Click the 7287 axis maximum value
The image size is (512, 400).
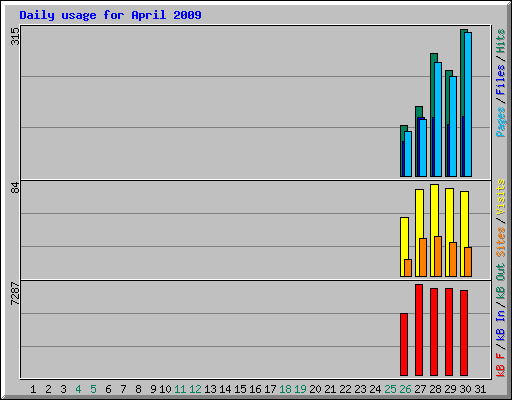[x=15, y=294]
